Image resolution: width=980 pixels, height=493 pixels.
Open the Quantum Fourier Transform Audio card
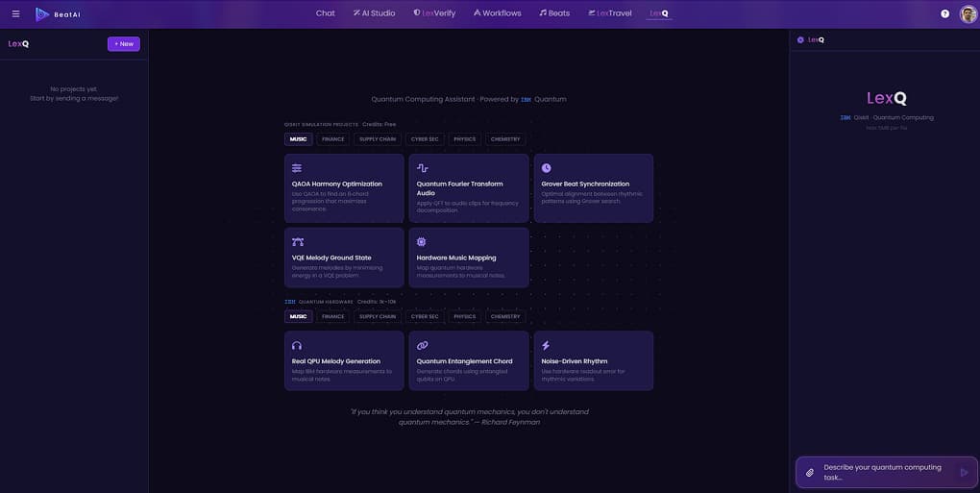tap(468, 188)
